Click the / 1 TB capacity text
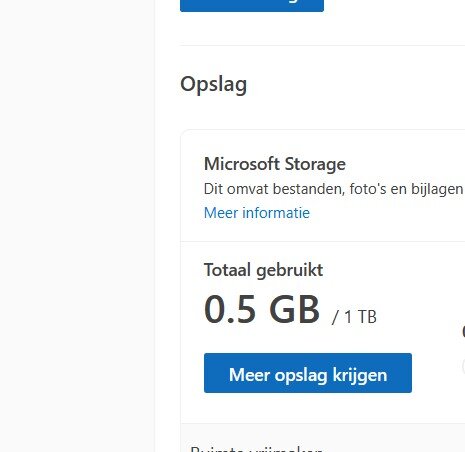 click(x=354, y=317)
